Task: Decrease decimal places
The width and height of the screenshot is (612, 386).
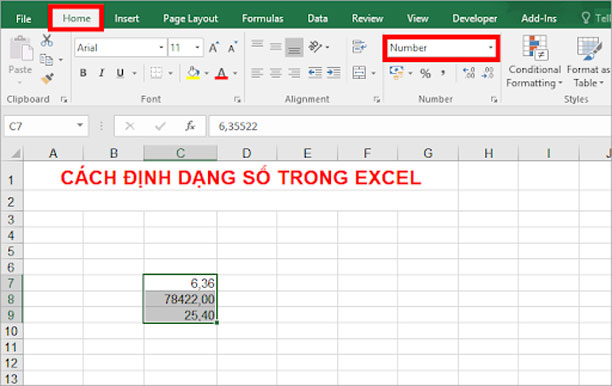Action: tap(488, 73)
